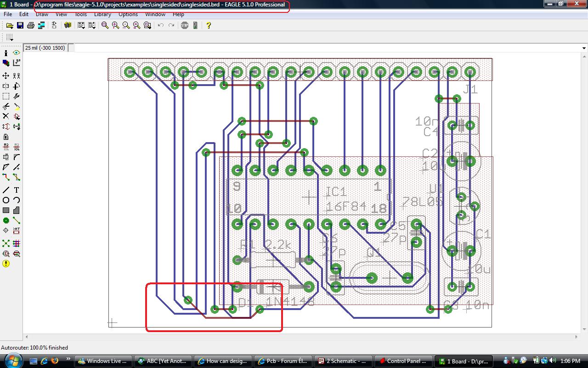Run a script with the SCR icon
588x368 pixels.
coord(81,25)
